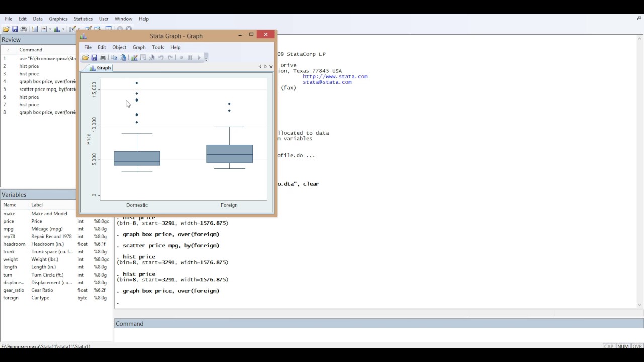644x362 pixels.
Task: Select the Graph tab
Action: pos(100,68)
